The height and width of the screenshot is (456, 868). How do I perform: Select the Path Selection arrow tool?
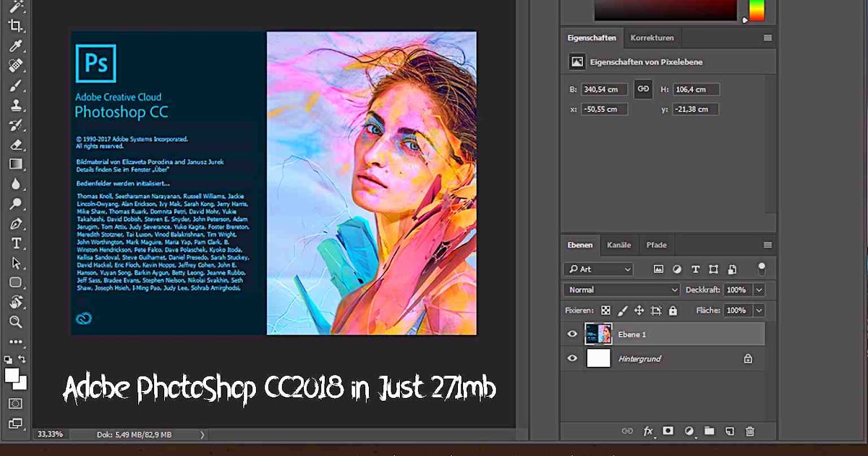[16, 263]
